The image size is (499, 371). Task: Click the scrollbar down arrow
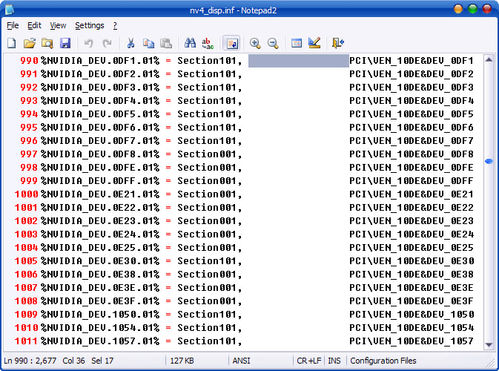[x=489, y=345]
